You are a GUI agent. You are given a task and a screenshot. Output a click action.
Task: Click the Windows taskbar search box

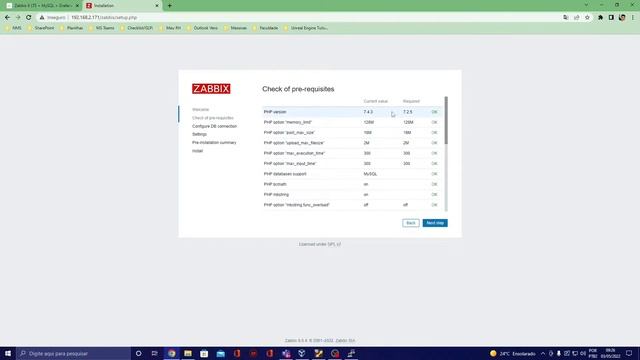coord(73,353)
